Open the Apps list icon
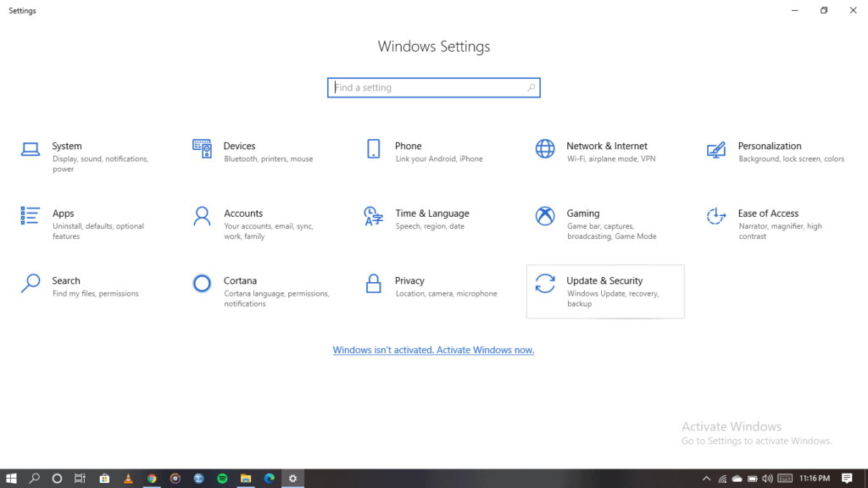 pyautogui.click(x=31, y=216)
